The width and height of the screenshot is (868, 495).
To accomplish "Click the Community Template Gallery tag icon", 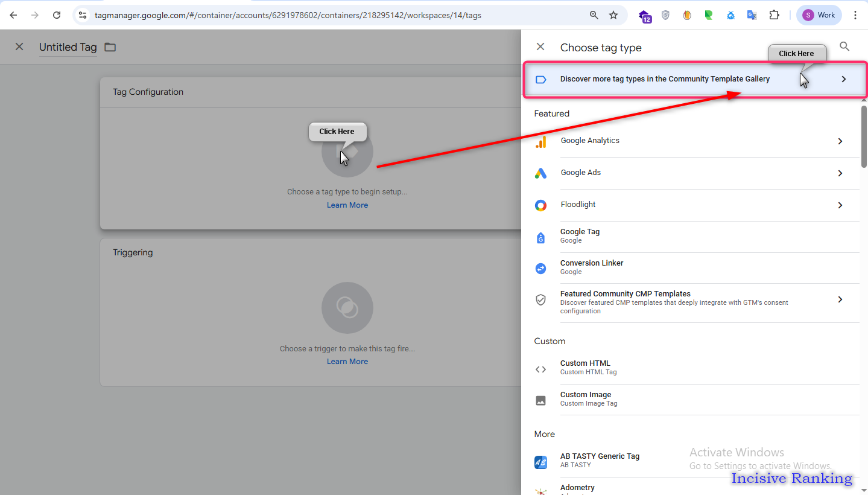I will point(540,79).
